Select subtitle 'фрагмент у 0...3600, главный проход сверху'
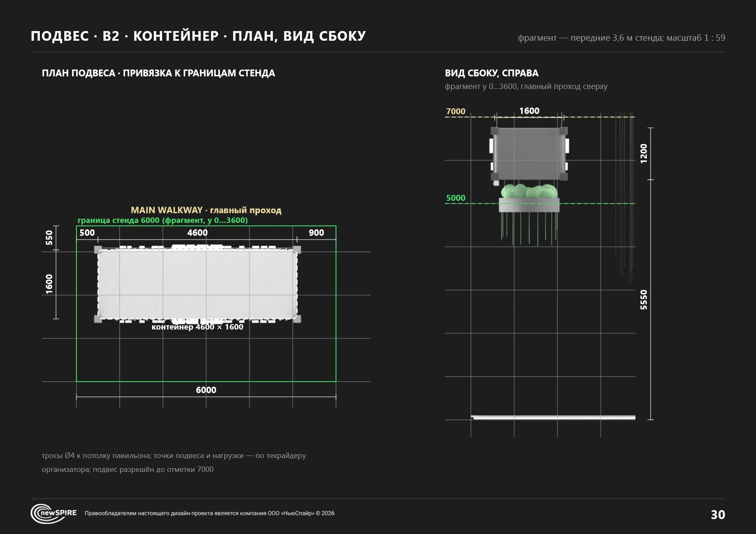Screen dimensions: 756x534 point(526,86)
